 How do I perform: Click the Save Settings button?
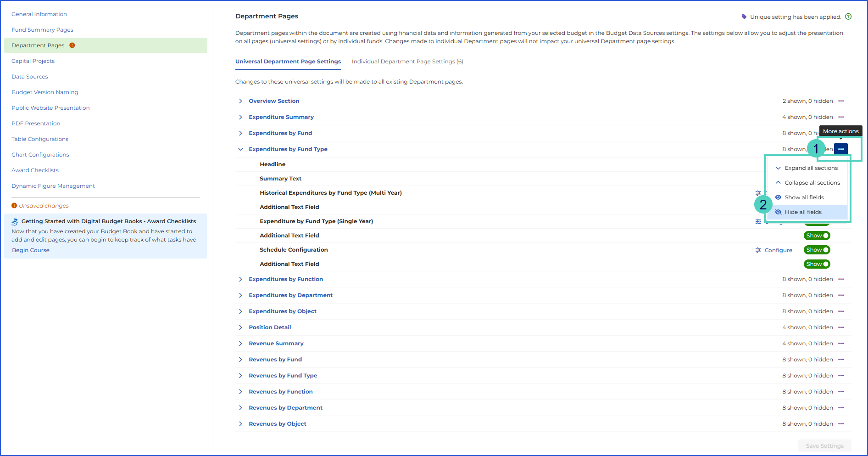(824, 446)
